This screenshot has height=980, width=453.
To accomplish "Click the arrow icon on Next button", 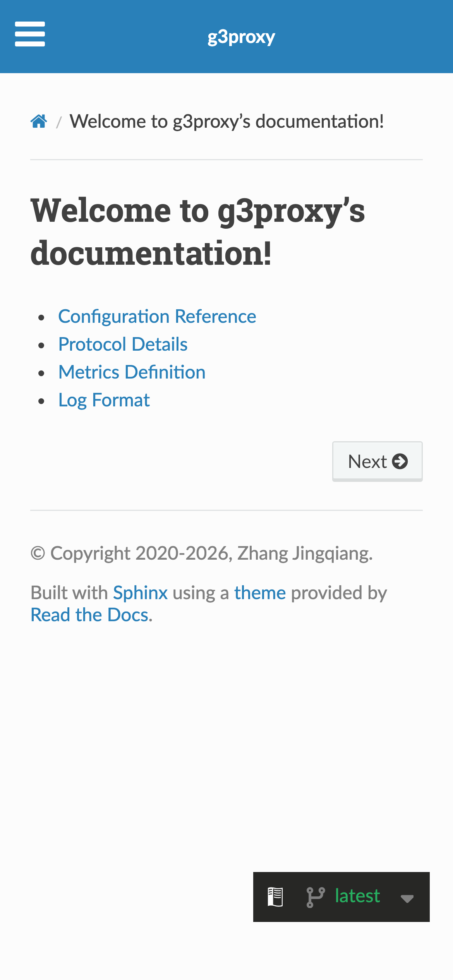I will (x=400, y=461).
